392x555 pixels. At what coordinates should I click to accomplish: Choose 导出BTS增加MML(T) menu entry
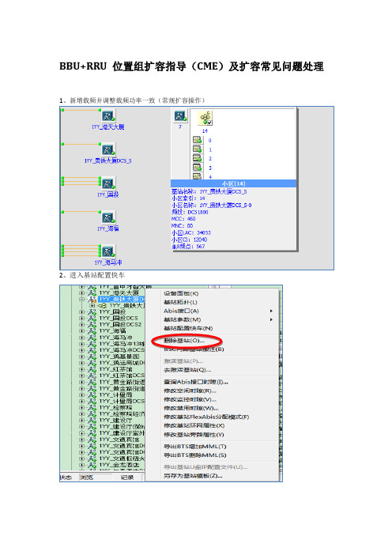coord(195,447)
